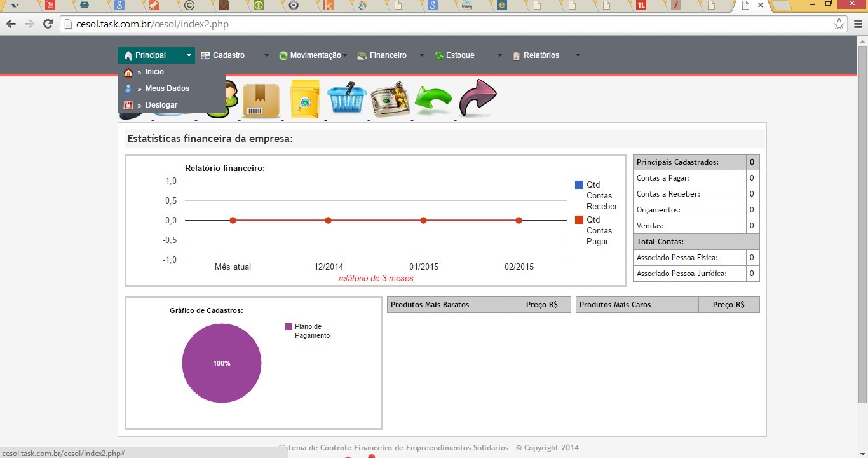Image resolution: width=868 pixels, height=458 pixels.
Task: Click the cardboard box product icon
Action: point(261,101)
